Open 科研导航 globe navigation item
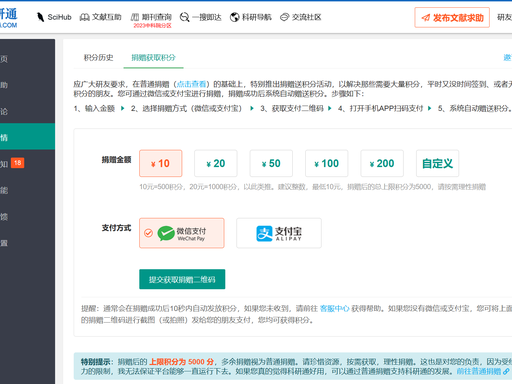The height and width of the screenshot is (384, 512). click(x=251, y=17)
